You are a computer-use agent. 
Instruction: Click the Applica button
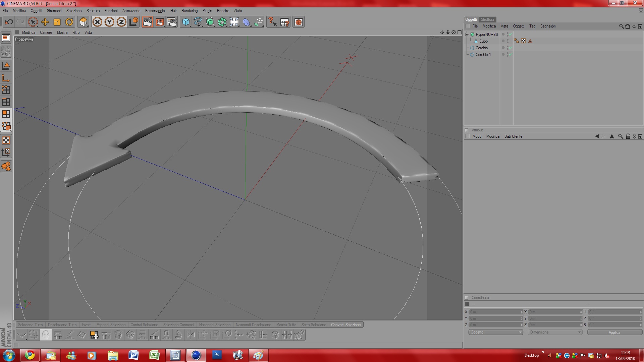click(x=614, y=332)
